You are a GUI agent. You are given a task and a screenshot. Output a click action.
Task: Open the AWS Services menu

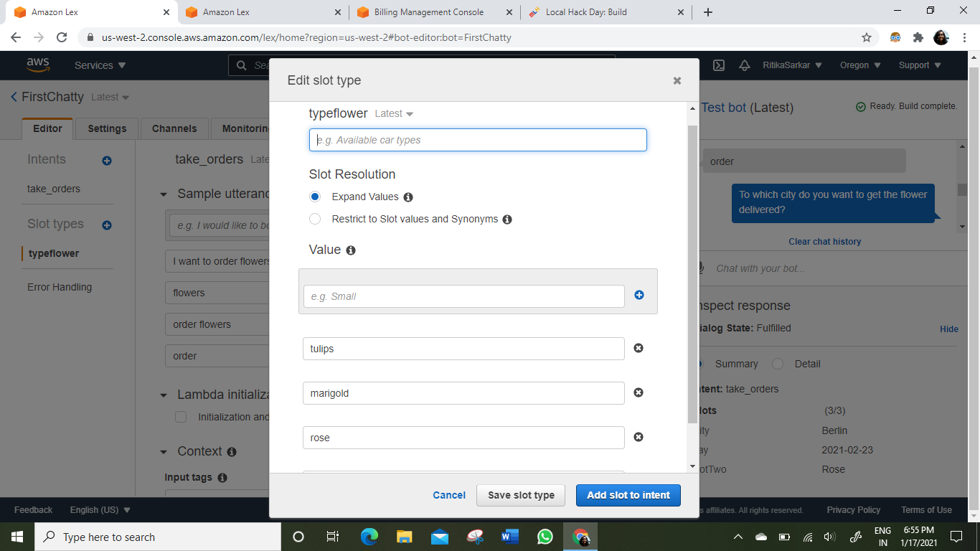click(100, 65)
